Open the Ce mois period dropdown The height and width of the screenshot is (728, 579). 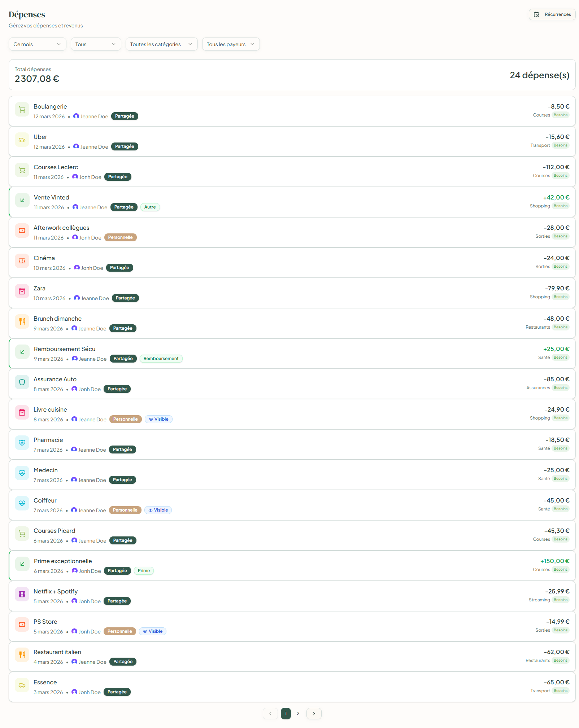pos(37,44)
